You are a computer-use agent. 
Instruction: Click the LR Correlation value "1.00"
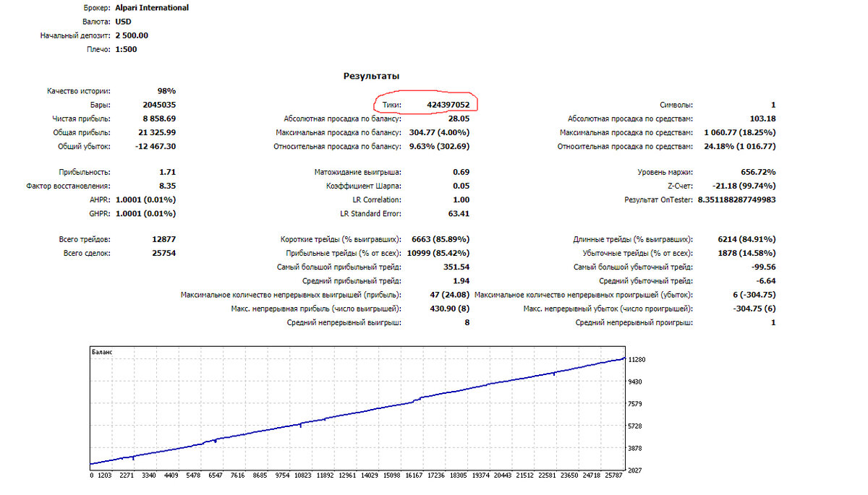pos(461,199)
